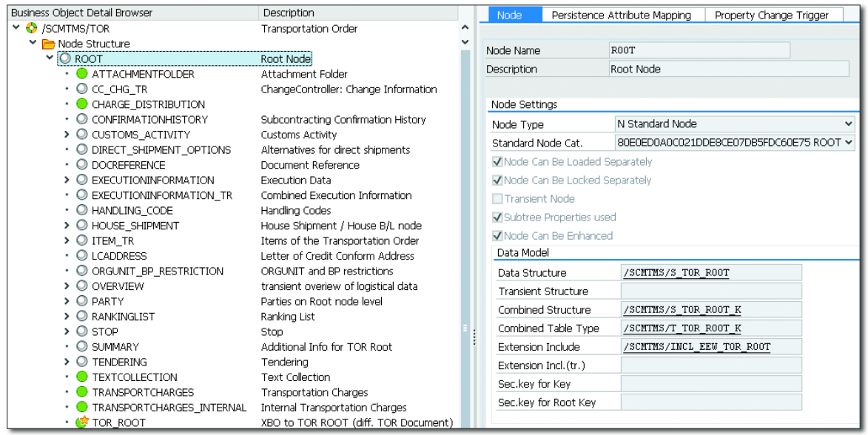Toggle the Transient Node checkbox
The height and width of the screenshot is (435, 868).
(x=498, y=199)
